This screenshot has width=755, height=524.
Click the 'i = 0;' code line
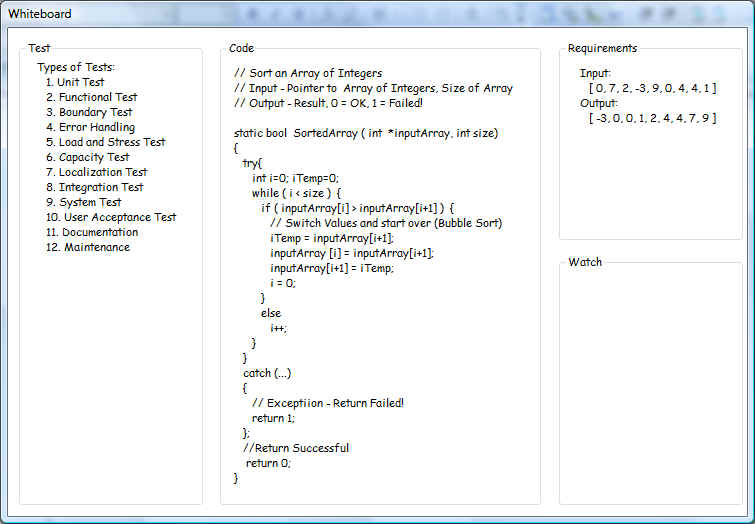coord(283,283)
